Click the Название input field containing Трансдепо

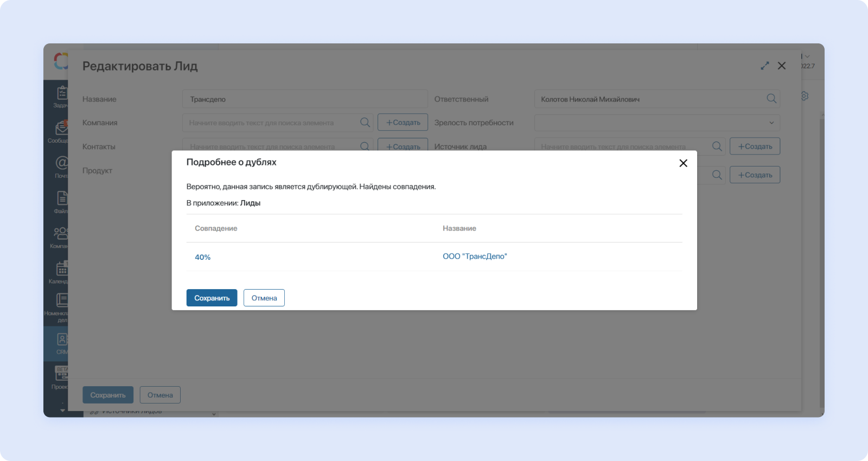pyautogui.click(x=305, y=99)
